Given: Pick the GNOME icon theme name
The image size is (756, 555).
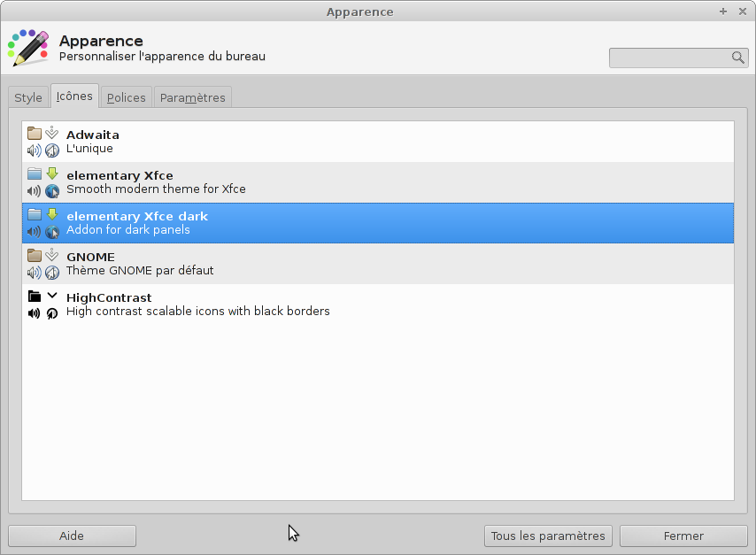Looking at the screenshot, I should (x=90, y=257).
